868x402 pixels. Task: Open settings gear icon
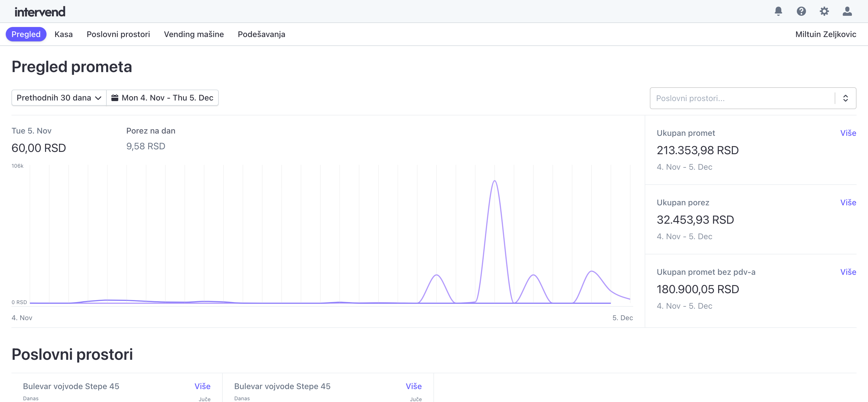tap(824, 11)
